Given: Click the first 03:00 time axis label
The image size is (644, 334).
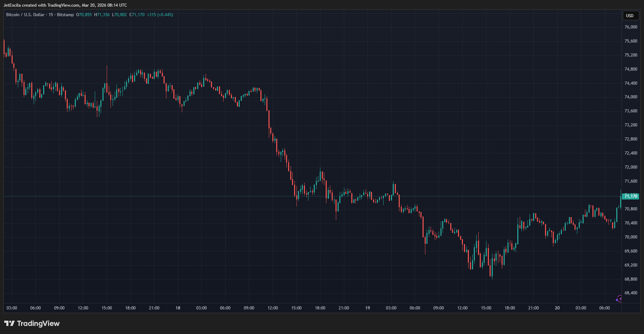Looking at the screenshot, I should [12, 308].
